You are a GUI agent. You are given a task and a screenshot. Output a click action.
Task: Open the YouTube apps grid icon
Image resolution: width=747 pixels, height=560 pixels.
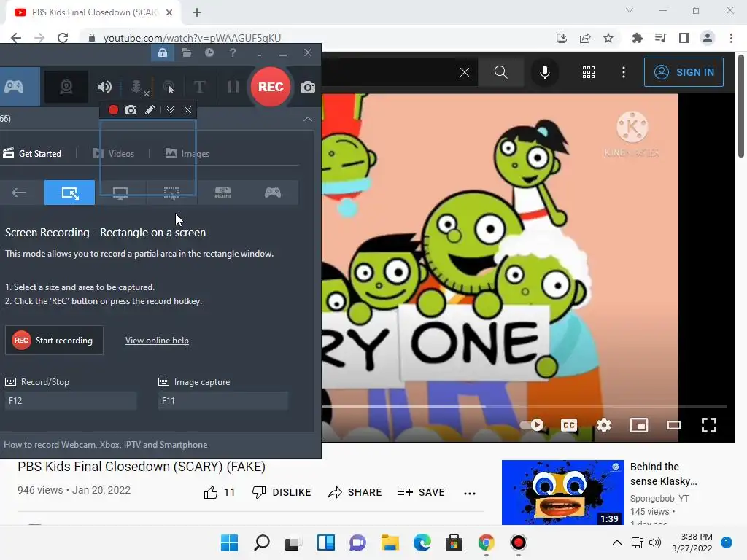coord(589,72)
